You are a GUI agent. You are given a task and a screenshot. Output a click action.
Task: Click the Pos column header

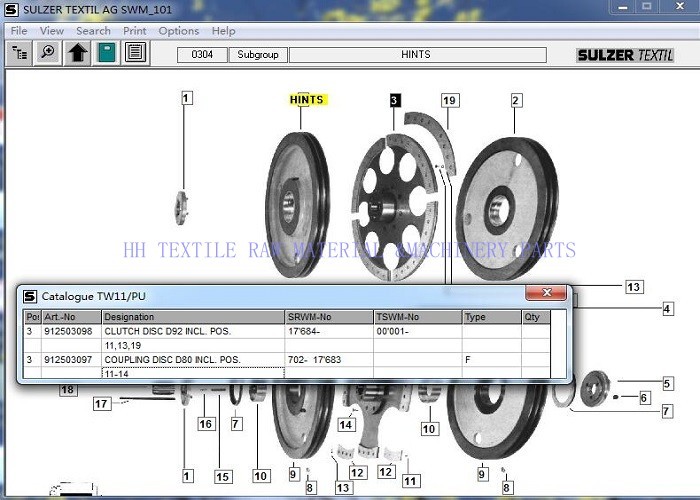coord(33,317)
